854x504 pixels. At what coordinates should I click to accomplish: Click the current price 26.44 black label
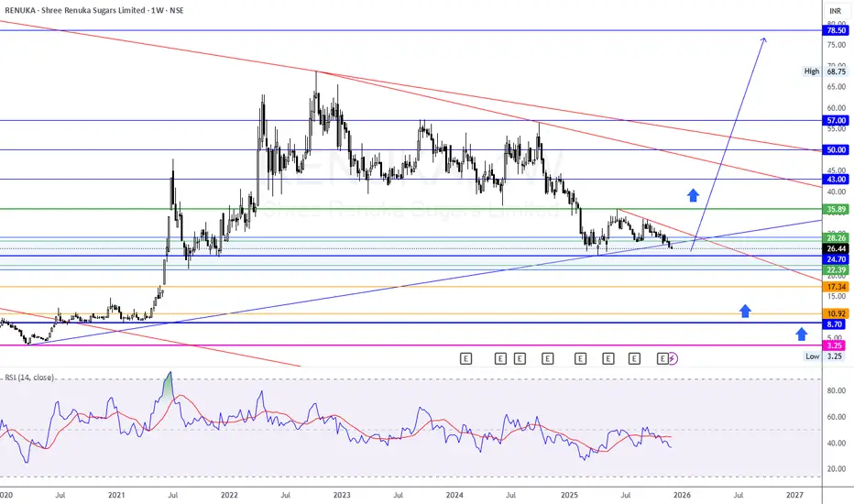(x=836, y=248)
